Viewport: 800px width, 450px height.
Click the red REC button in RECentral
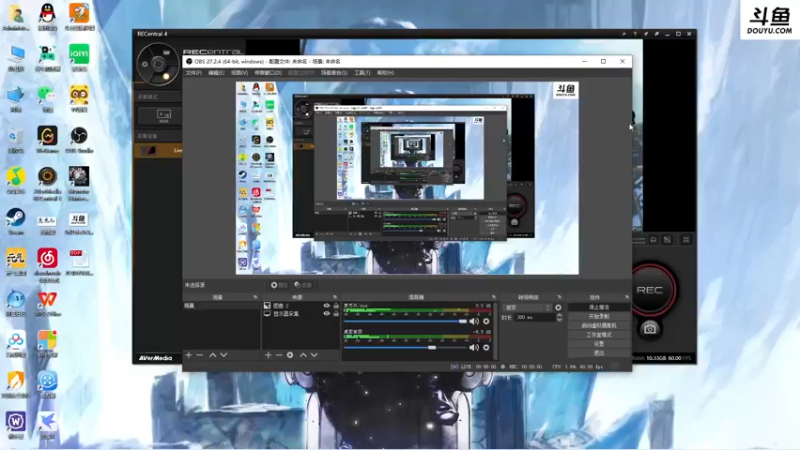point(651,290)
